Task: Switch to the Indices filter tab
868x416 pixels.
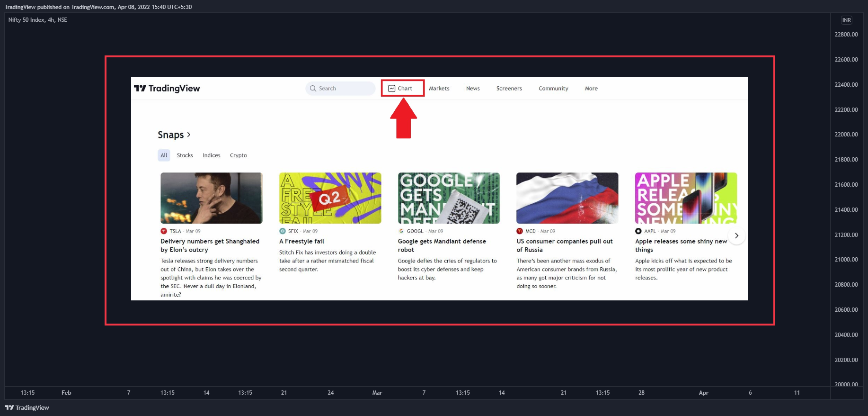Action: (x=212, y=155)
